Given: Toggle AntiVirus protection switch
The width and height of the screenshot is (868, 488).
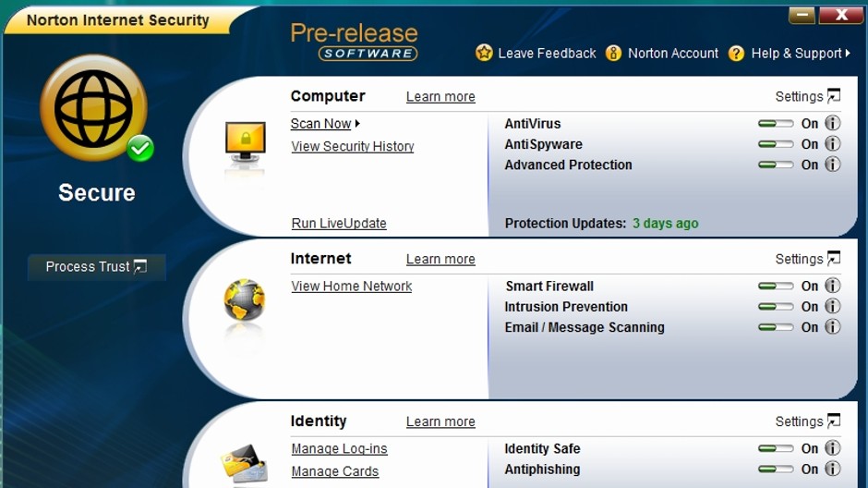Looking at the screenshot, I should point(776,124).
